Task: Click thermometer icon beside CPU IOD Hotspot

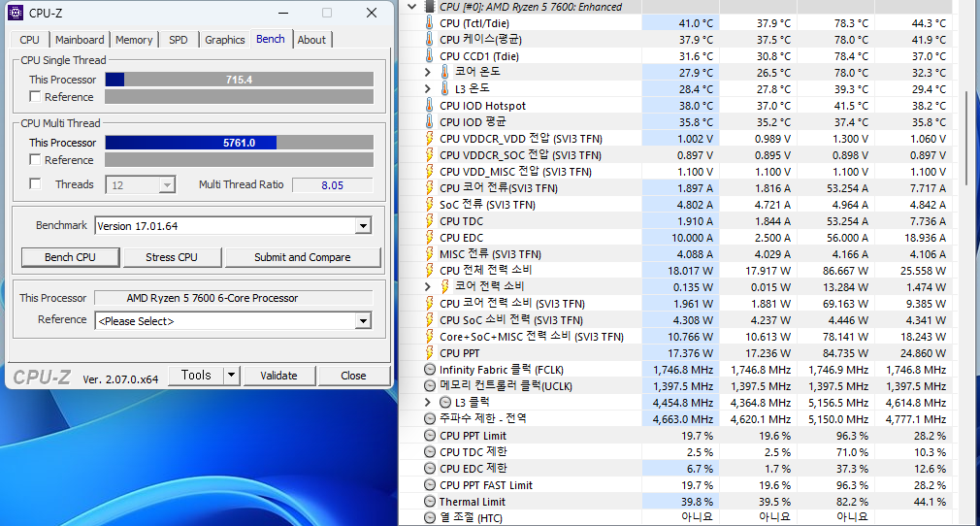Action: pyautogui.click(x=430, y=106)
